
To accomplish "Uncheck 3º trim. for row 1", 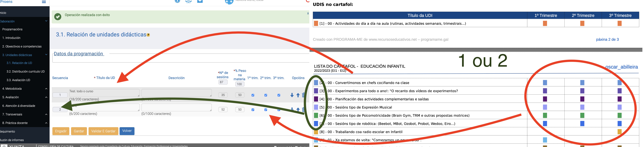I will [279, 95].
